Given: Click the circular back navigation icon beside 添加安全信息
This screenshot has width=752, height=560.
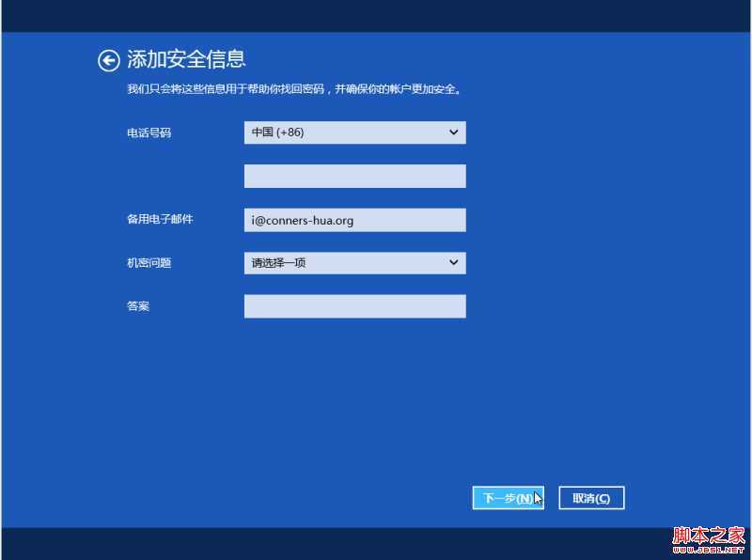Looking at the screenshot, I should [x=109, y=59].
